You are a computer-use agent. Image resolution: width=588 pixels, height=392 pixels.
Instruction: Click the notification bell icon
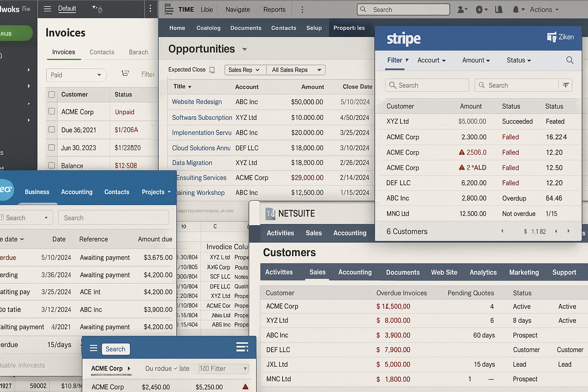[516, 10]
